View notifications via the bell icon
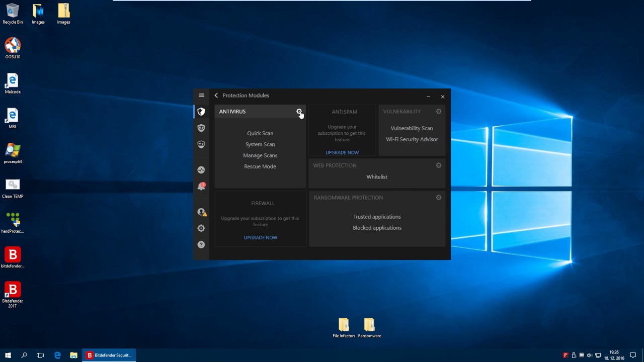The image size is (644, 362). tap(201, 186)
